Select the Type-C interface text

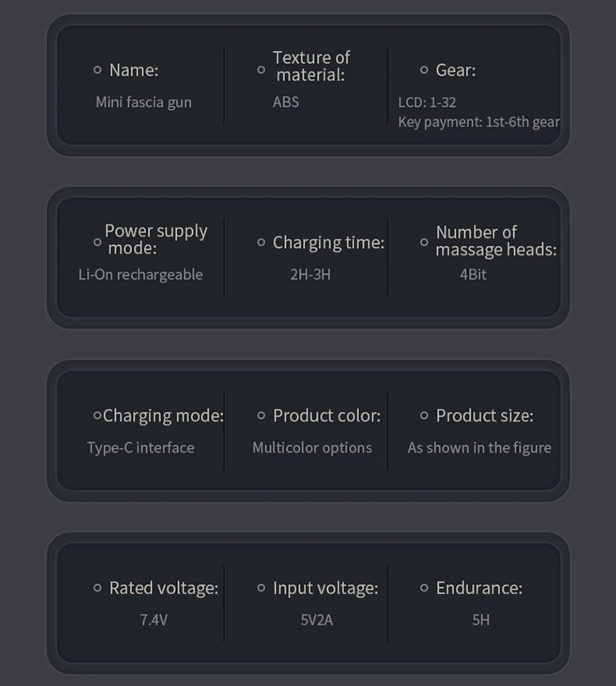(x=140, y=448)
